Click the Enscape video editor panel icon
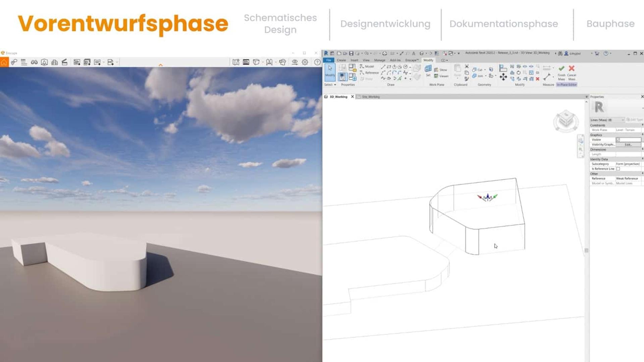This screenshot has height=362, width=644. pyautogui.click(x=246, y=62)
